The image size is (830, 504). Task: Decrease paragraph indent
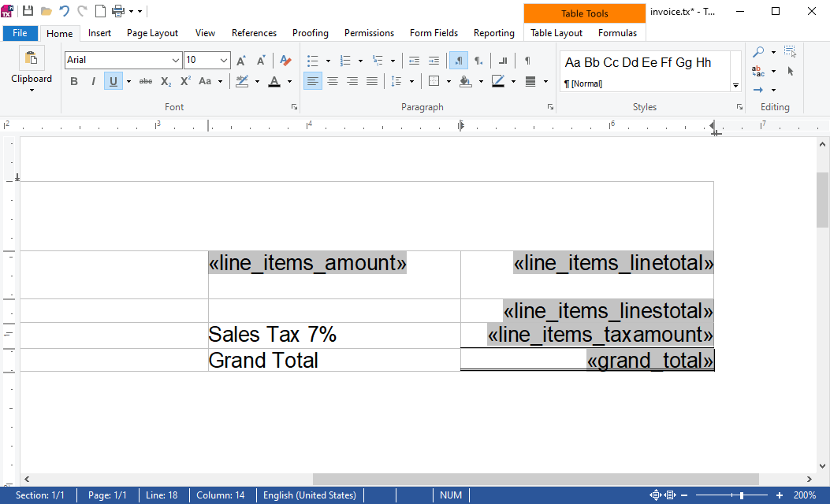coord(414,61)
